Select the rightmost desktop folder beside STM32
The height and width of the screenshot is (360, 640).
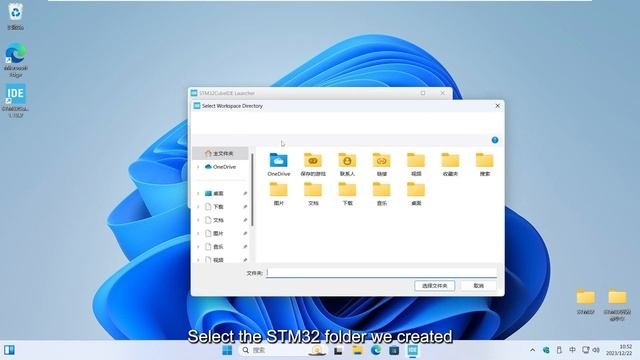pos(617,305)
